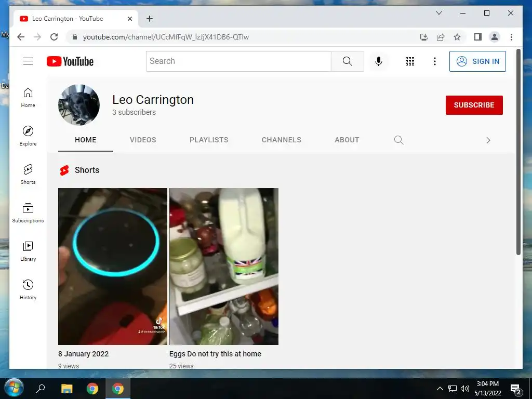Switch to the HOME channel tab

pos(86,140)
